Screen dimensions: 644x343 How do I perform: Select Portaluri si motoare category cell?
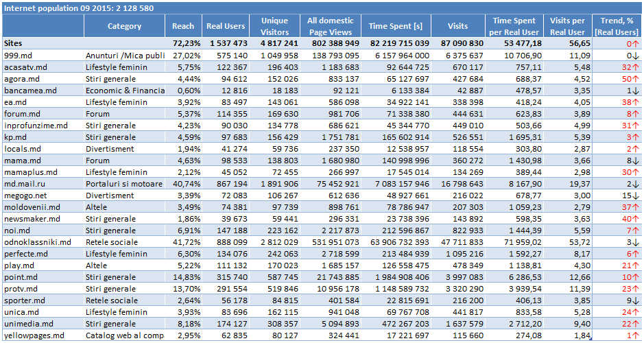pyautogui.click(x=124, y=184)
